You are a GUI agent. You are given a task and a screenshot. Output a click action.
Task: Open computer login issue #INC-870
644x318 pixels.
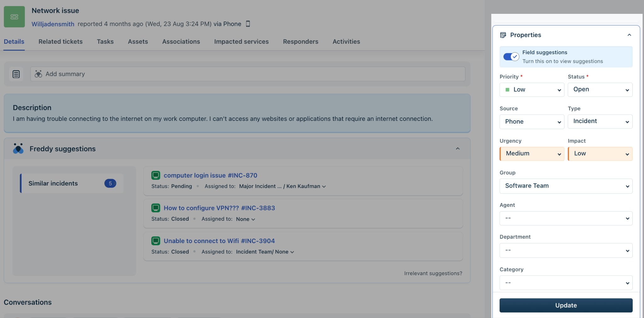[x=210, y=175]
